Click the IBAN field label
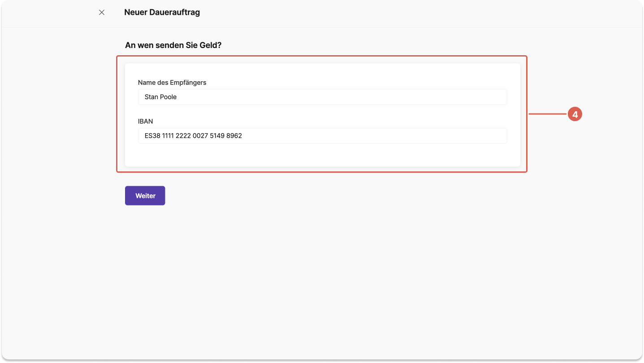This screenshot has width=644, height=363. 146,121
